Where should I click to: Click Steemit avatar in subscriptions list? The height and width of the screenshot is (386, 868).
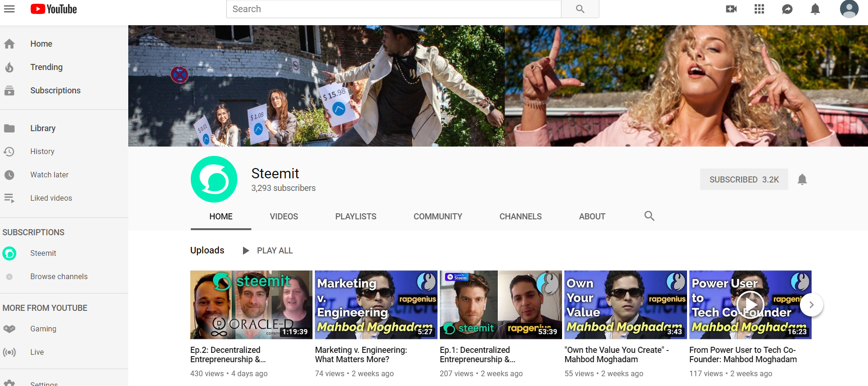pyautogui.click(x=9, y=253)
